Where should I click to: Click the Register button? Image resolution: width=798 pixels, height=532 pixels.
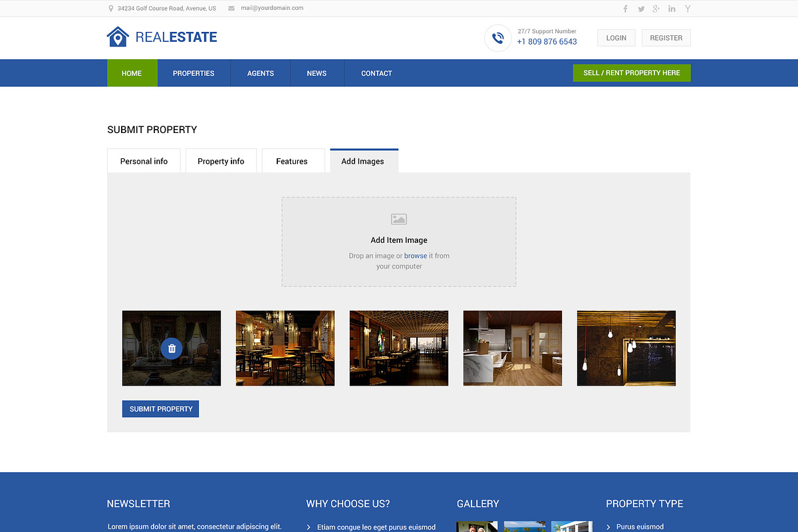pyautogui.click(x=666, y=38)
